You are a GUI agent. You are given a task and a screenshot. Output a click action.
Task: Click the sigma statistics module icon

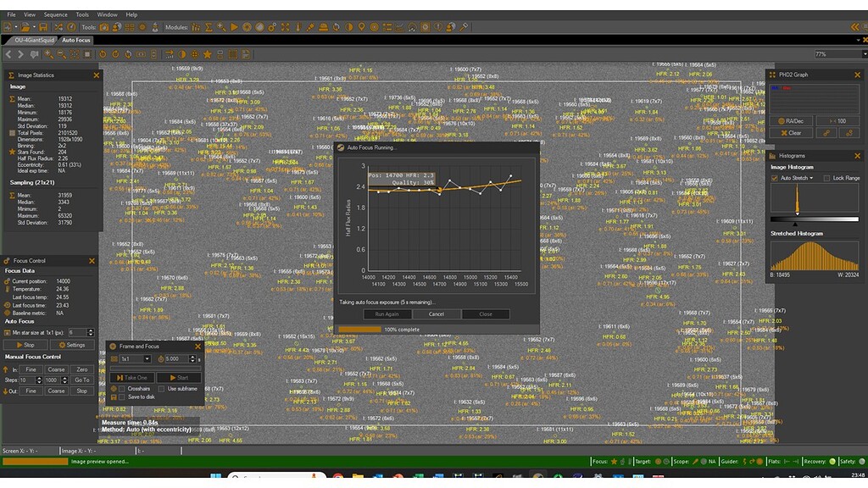coord(209,27)
